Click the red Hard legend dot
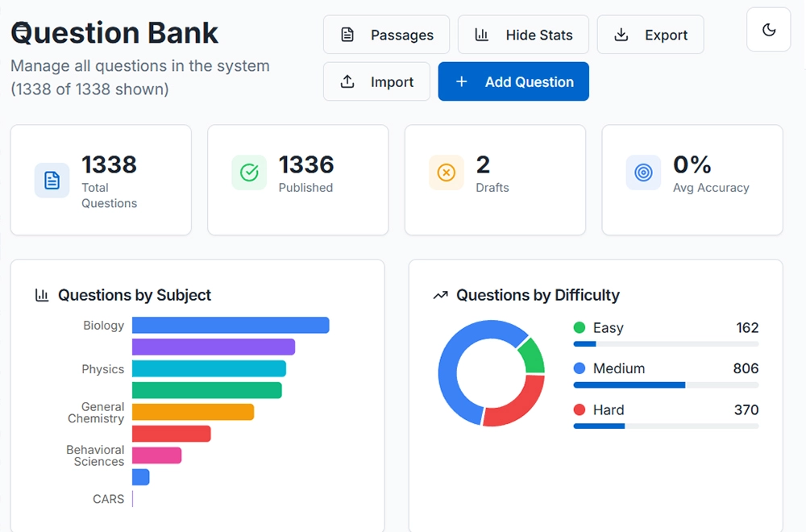Viewport: 806px width, 532px height. (580, 409)
